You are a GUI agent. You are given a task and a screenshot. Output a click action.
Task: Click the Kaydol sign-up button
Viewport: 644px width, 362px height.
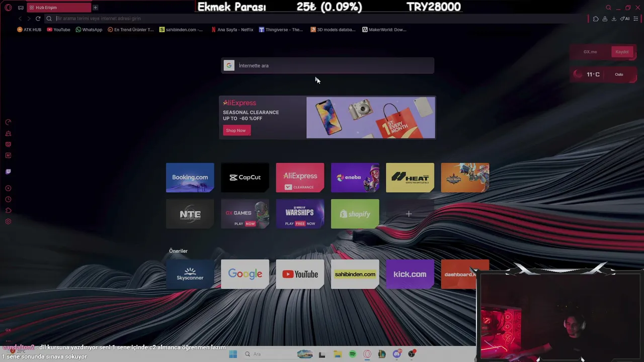pos(622,52)
